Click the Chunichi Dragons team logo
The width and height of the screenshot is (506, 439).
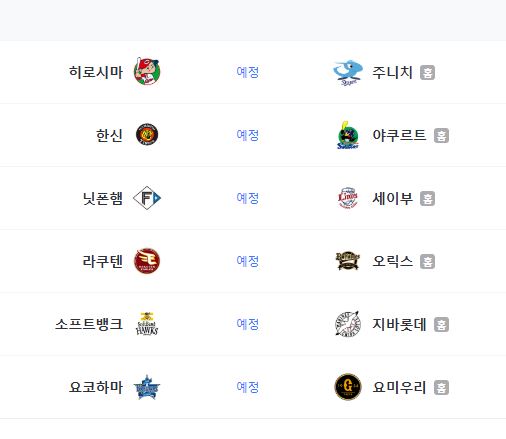coord(348,72)
